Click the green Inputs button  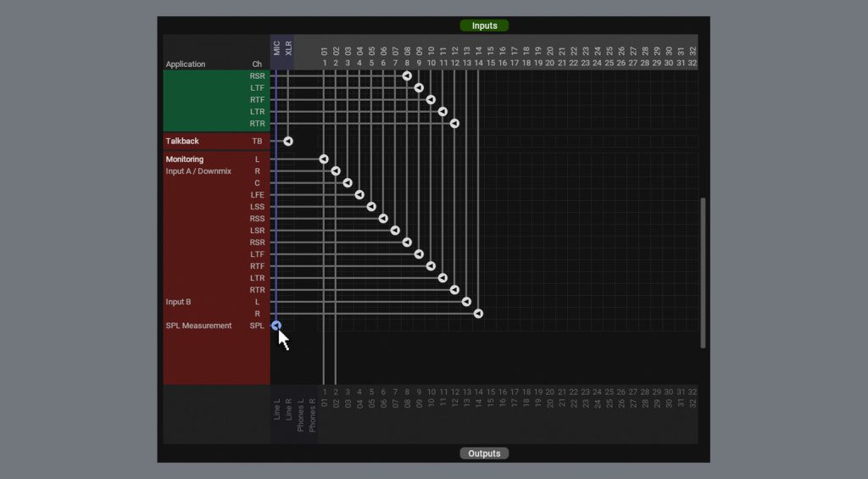coord(484,25)
